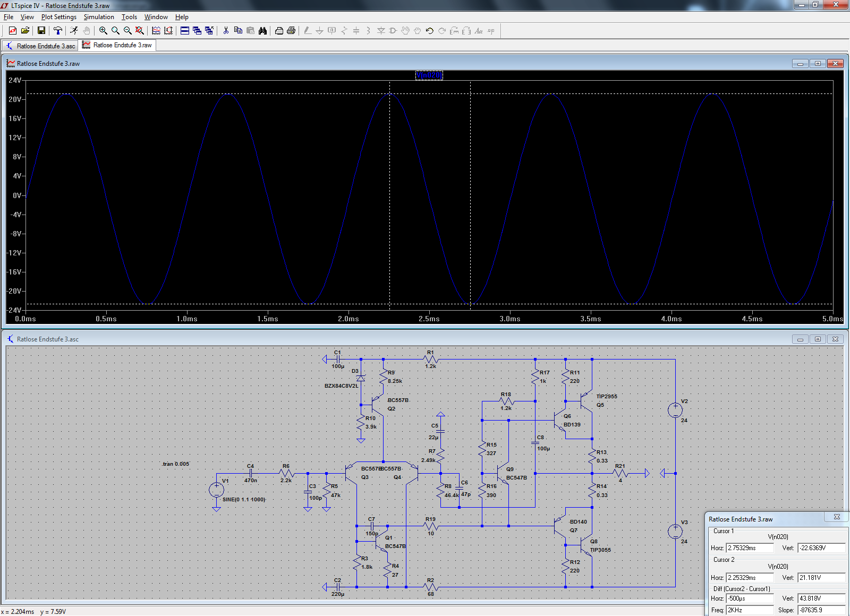Image resolution: width=850 pixels, height=616 pixels.
Task: Open the Help menu
Action: pos(182,17)
